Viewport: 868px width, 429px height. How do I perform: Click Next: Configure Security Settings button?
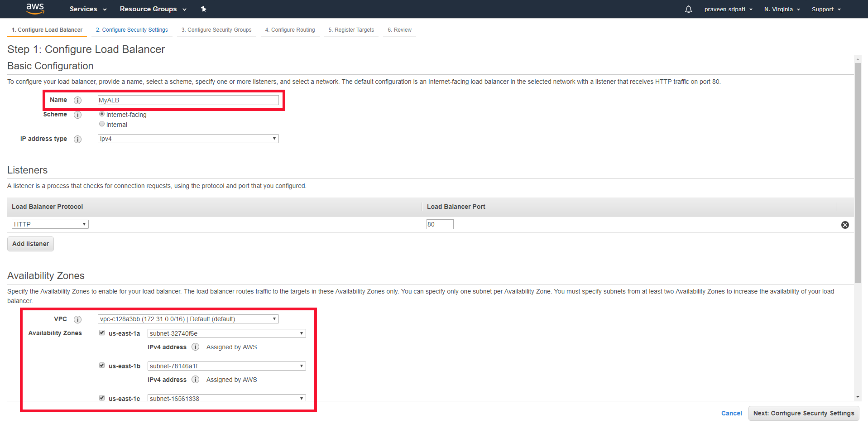(x=803, y=413)
